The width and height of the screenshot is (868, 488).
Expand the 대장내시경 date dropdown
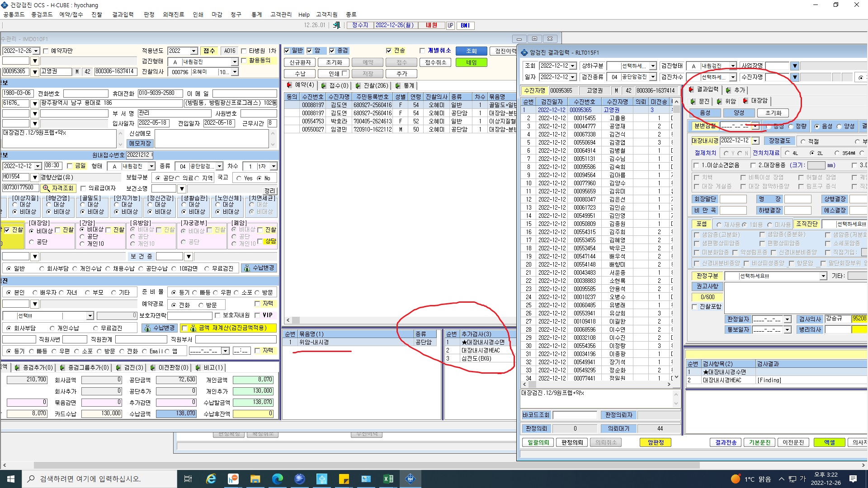[x=755, y=141]
